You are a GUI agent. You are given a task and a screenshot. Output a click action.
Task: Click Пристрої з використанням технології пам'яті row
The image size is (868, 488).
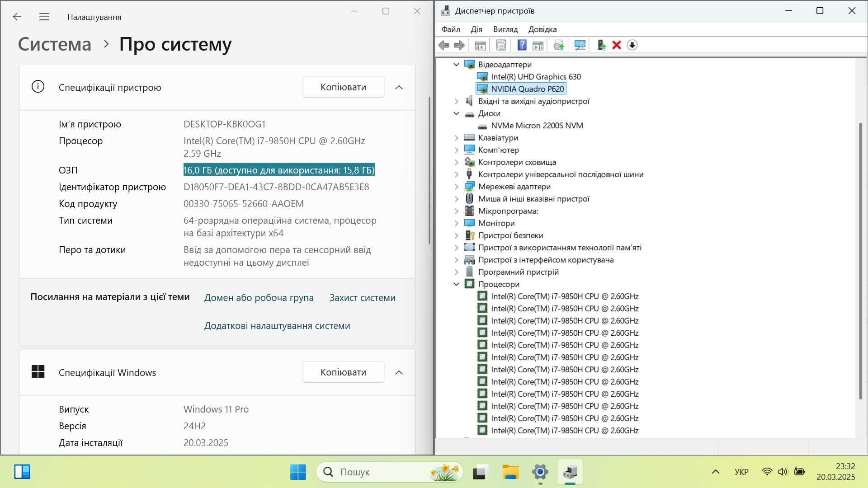pyautogui.click(x=560, y=248)
